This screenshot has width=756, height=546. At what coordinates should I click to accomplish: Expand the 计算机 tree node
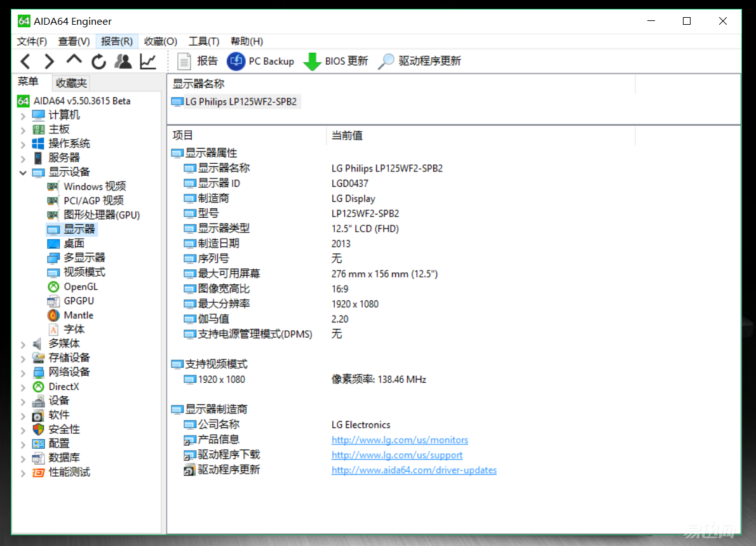coord(23,116)
